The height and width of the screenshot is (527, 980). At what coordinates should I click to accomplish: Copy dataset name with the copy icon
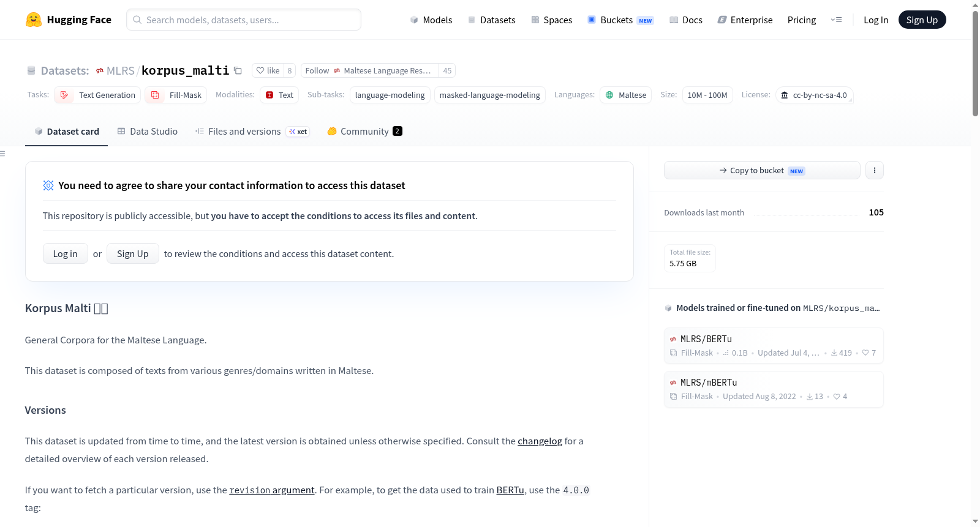(238, 70)
